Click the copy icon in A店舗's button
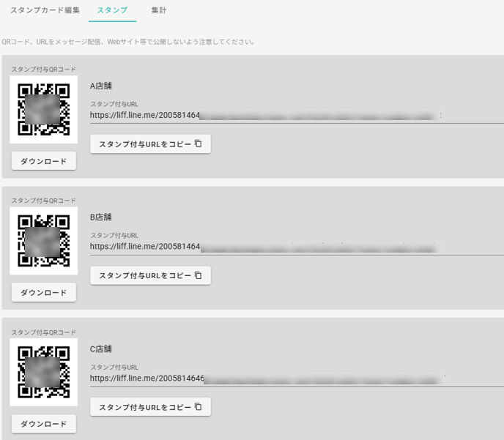The image size is (504, 440). click(199, 143)
